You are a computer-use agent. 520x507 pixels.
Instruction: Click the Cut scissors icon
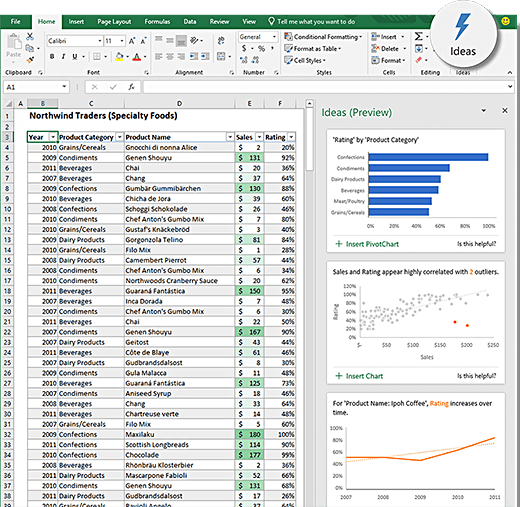pos(30,36)
